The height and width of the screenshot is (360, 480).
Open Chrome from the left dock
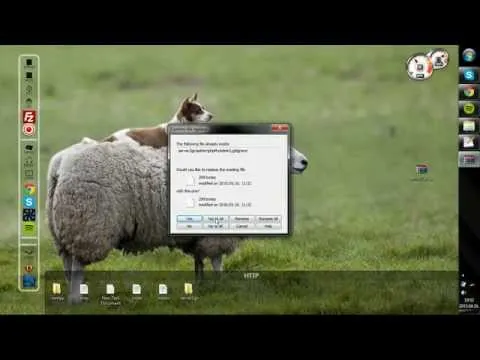click(29, 189)
